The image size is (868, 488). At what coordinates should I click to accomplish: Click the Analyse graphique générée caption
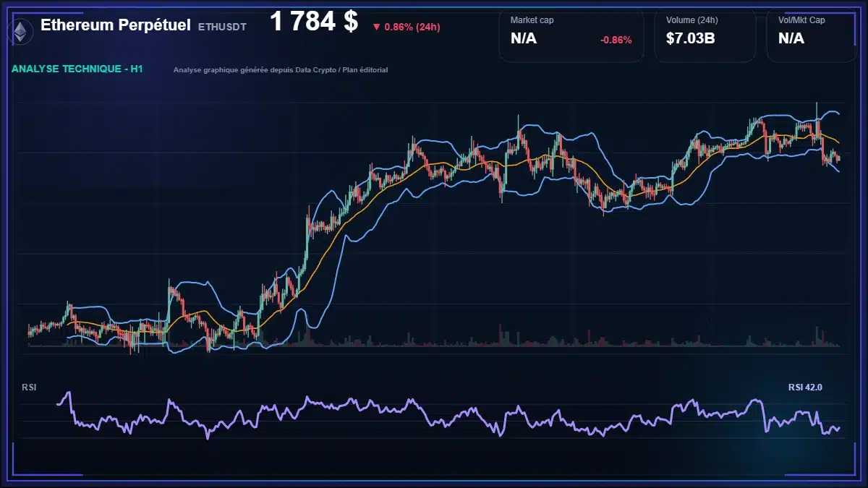click(x=281, y=70)
